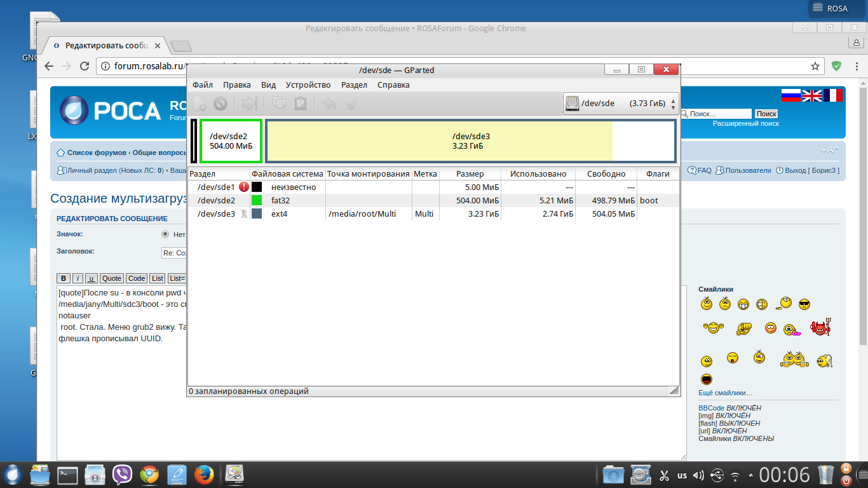Click the New partition toolbar icon in GParted
The height and width of the screenshot is (488, 868).
(200, 104)
